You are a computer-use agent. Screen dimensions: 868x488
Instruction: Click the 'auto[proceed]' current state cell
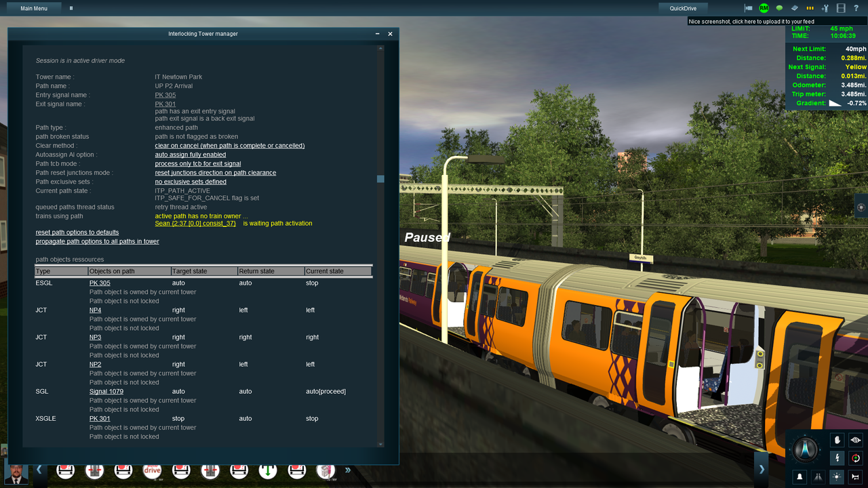[x=325, y=391]
